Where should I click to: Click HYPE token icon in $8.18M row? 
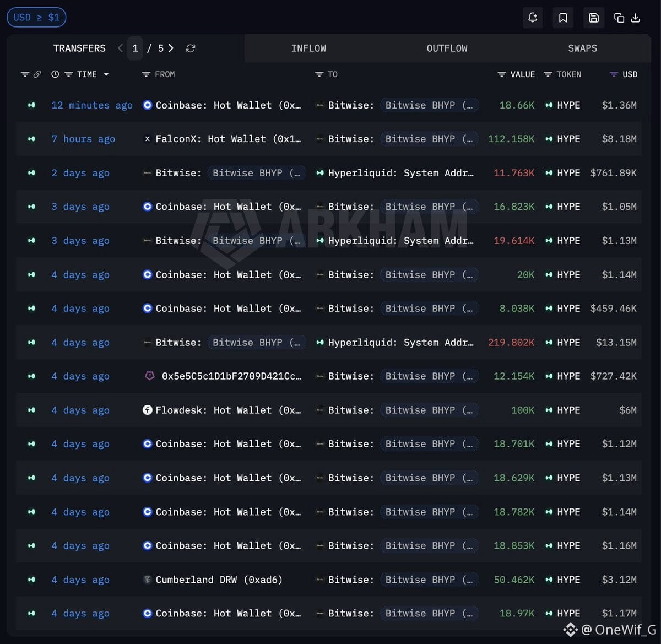[x=549, y=139]
